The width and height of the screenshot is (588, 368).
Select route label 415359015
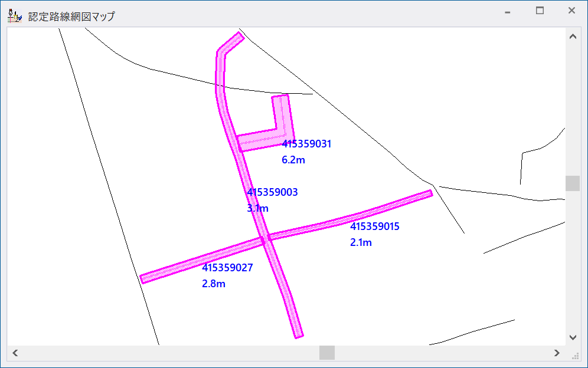[375, 226]
